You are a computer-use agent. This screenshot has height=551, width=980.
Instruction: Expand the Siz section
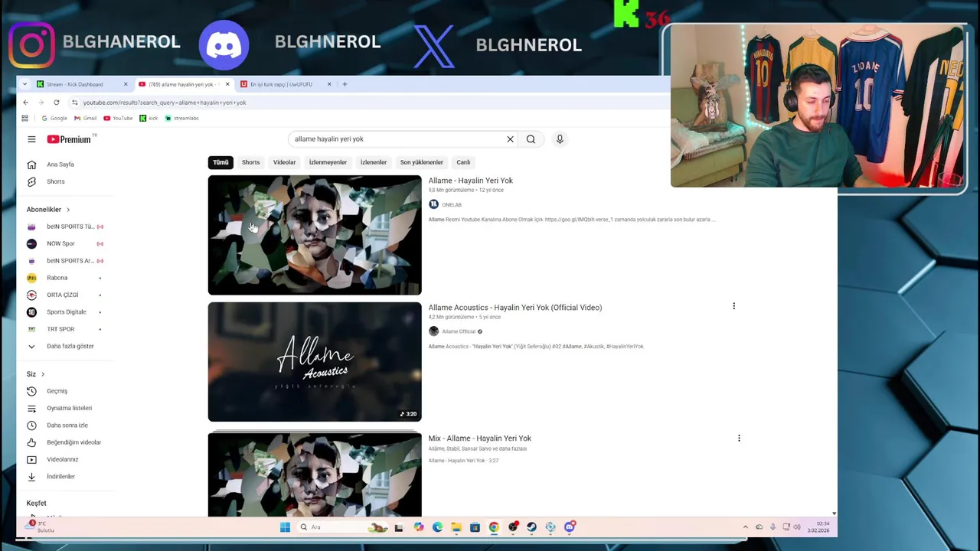coord(36,374)
